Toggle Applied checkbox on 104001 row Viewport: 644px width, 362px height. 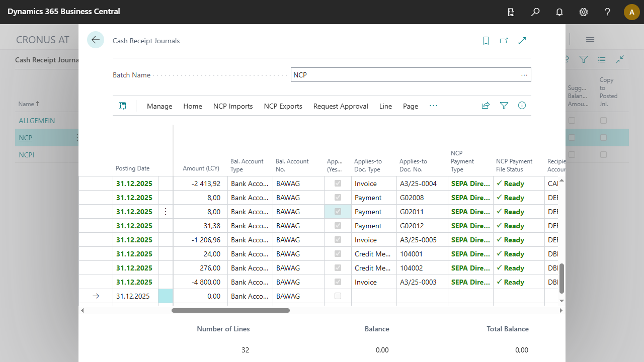[338, 254]
